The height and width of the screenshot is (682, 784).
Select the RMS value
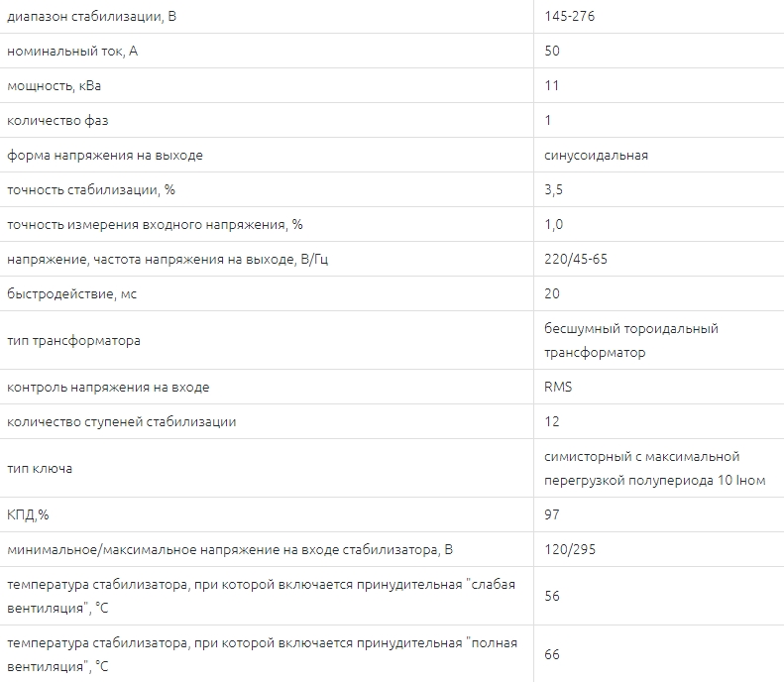coord(558,387)
